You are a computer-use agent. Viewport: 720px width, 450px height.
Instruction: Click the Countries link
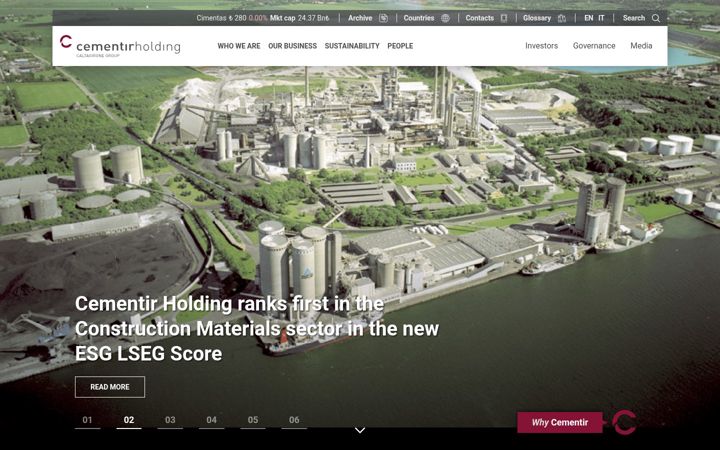click(419, 18)
